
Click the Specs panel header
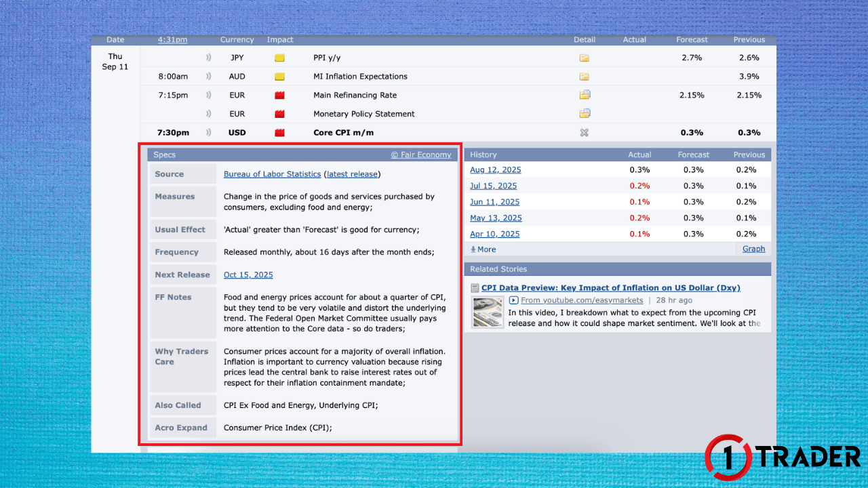[302, 155]
